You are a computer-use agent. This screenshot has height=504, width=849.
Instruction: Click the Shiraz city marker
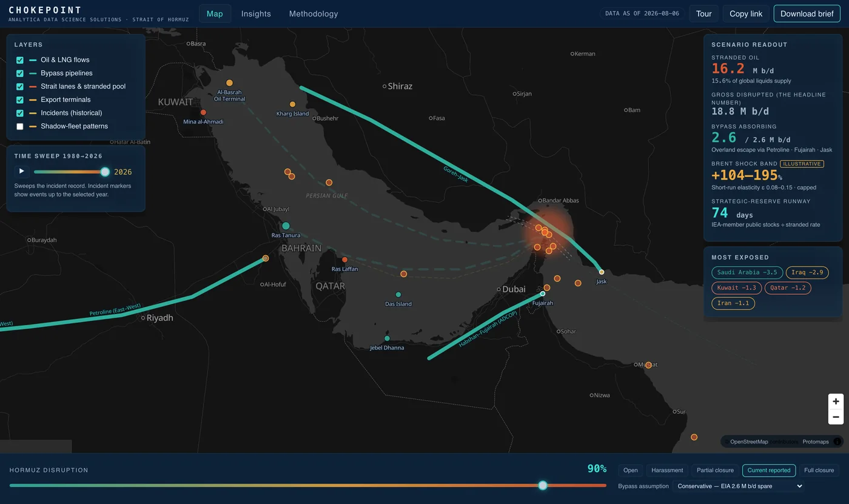coord(384,86)
